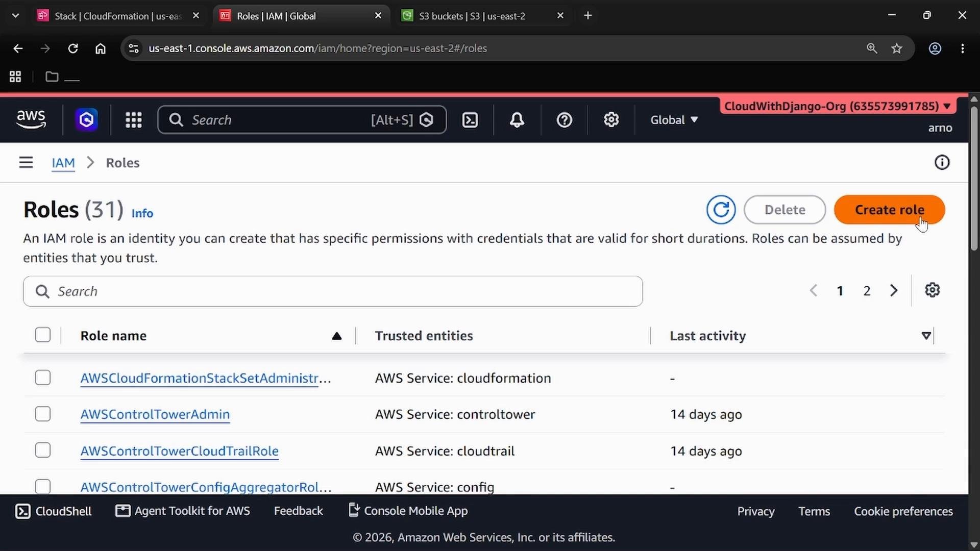The image size is (980, 551).
Task: Open the AWS home logo
Action: (x=31, y=119)
